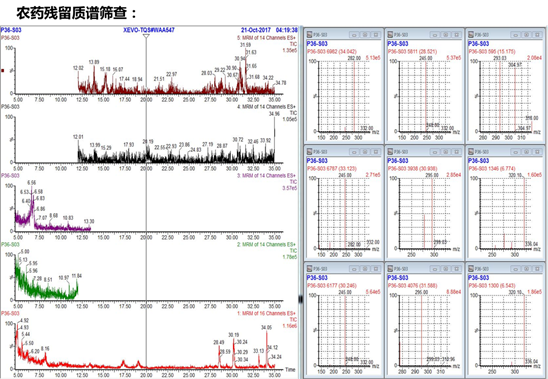The height and width of the screenshot is (379, 548).
Task: Maximize the spectrum window showing scan 595 (15.175)
Action: click(527, 35)
